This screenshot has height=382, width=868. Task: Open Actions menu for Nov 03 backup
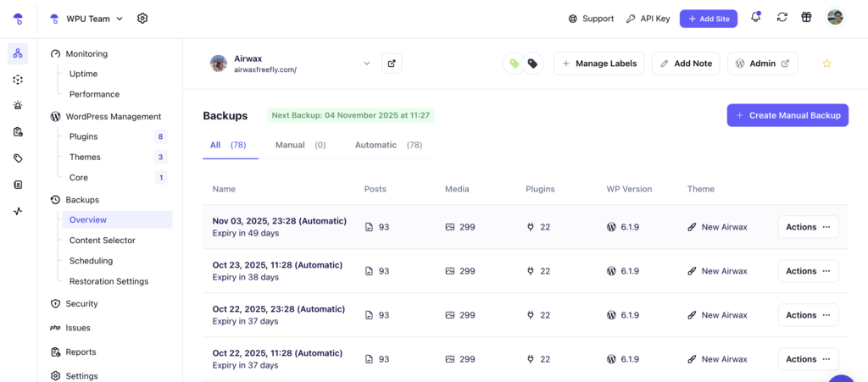tap(808, 227)
